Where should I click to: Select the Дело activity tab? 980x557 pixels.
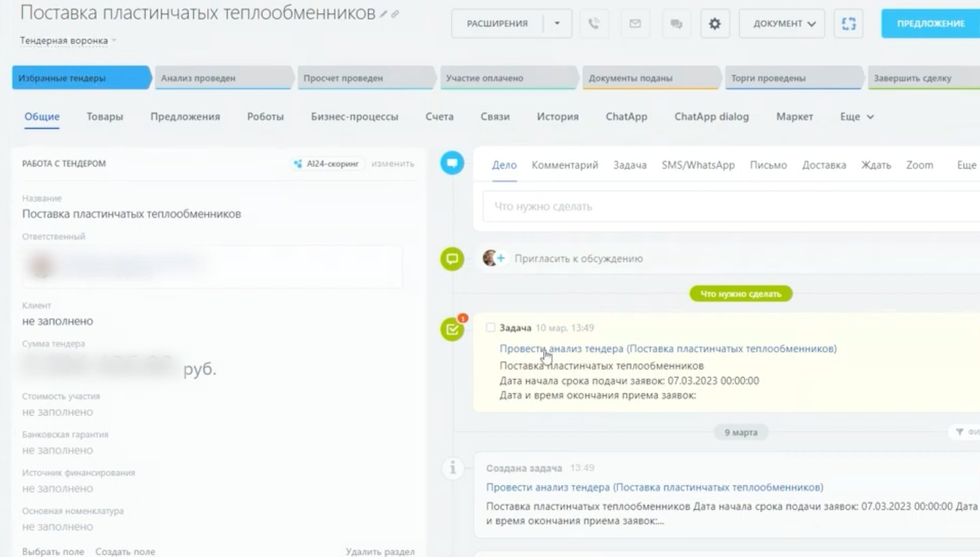tap(505, 165)
